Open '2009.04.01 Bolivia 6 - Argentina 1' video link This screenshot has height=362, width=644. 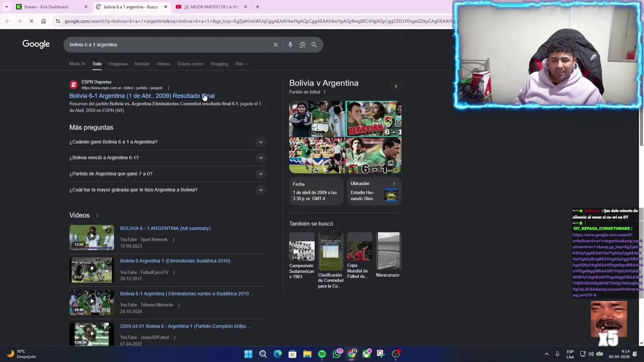coord(185,326)
